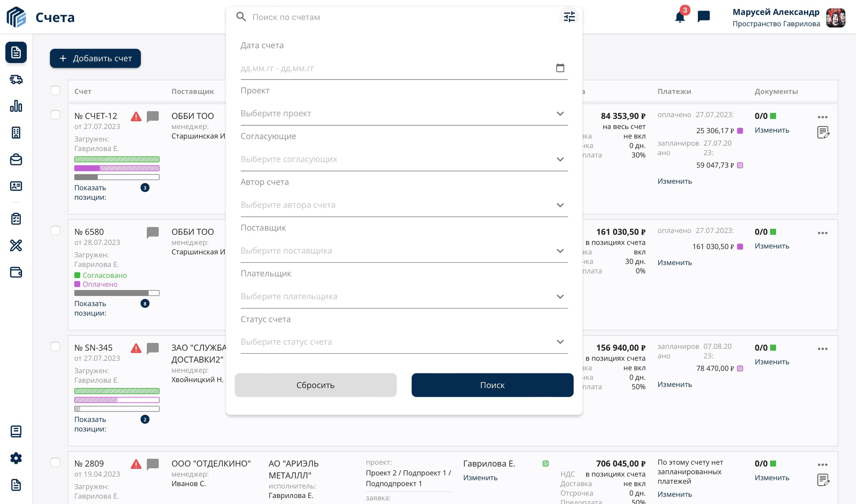Click purple payment progress bar of СЧЕТ-12
The width and height of the screenshot is (856, 504).
click(x=117, y=168)
